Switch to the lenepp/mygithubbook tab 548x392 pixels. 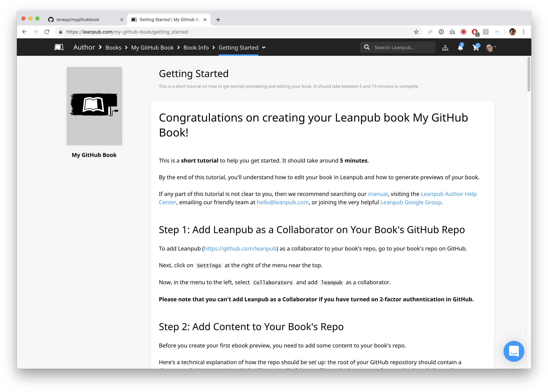coord(78,19)
